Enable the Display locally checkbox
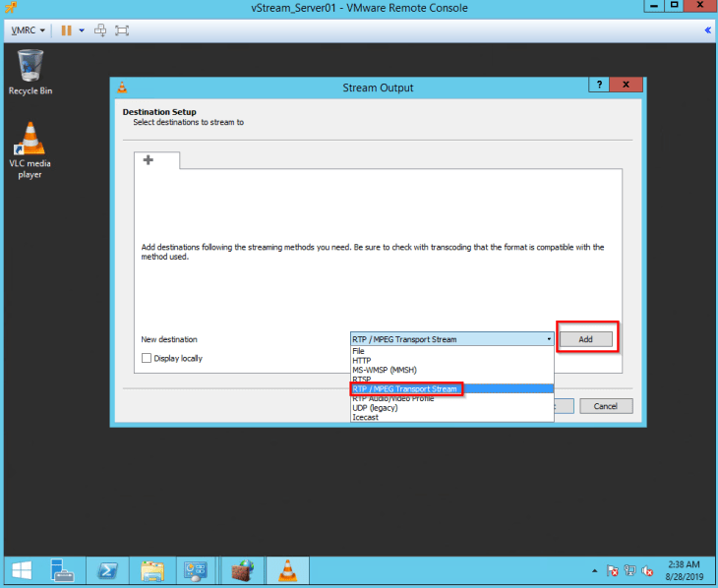718x588 pixels. coord(147,358)
